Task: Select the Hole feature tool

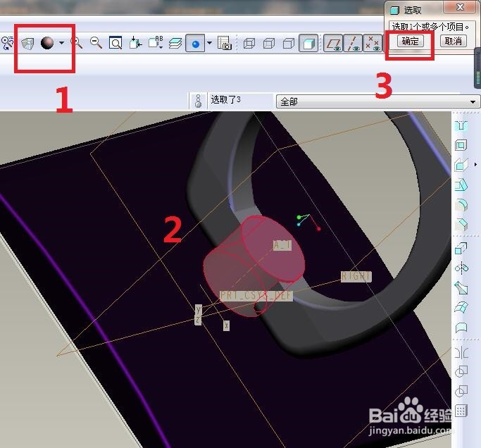Action: (x=461, y=125)
